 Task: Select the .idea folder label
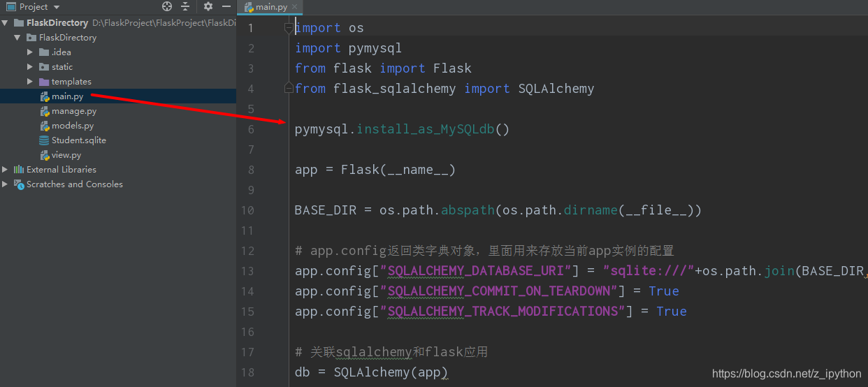pyautogui.click(x=62, y=52)
